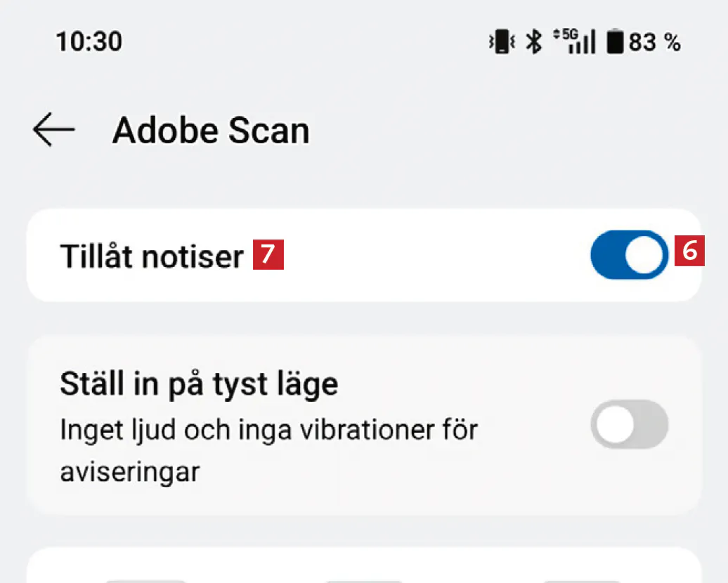Click the red number 6 badge
Viewport: 728px width, 583px height.
click(x=689, y=251)
